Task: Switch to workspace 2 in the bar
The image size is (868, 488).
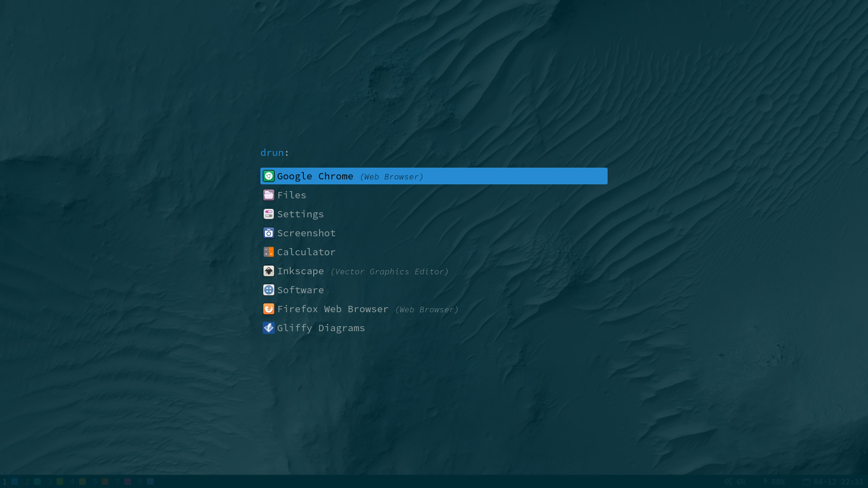Action: 33,482
